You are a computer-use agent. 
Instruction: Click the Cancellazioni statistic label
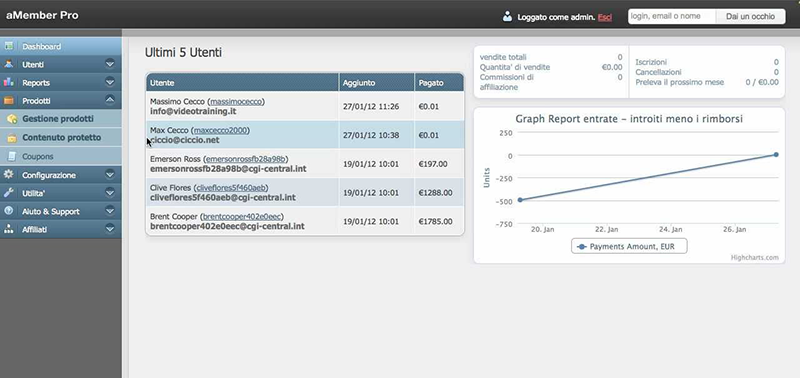658,72
